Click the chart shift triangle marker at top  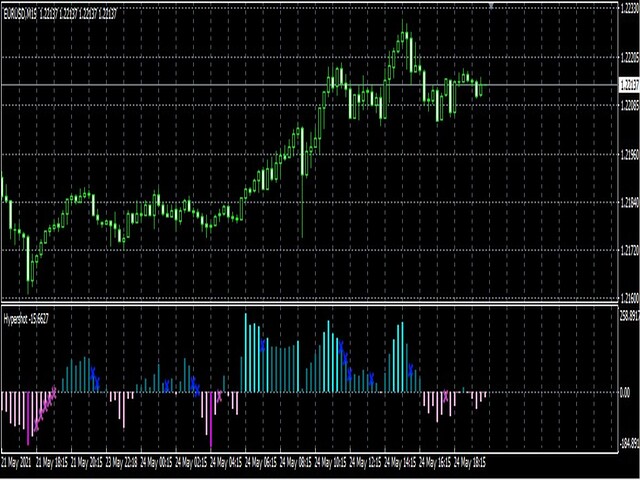[x=491, y=6]
